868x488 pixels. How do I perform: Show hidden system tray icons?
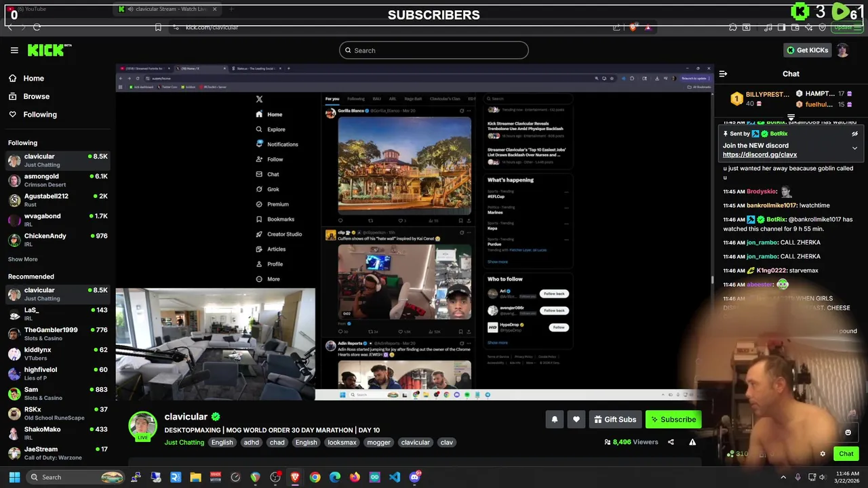(x=783, y=477)
